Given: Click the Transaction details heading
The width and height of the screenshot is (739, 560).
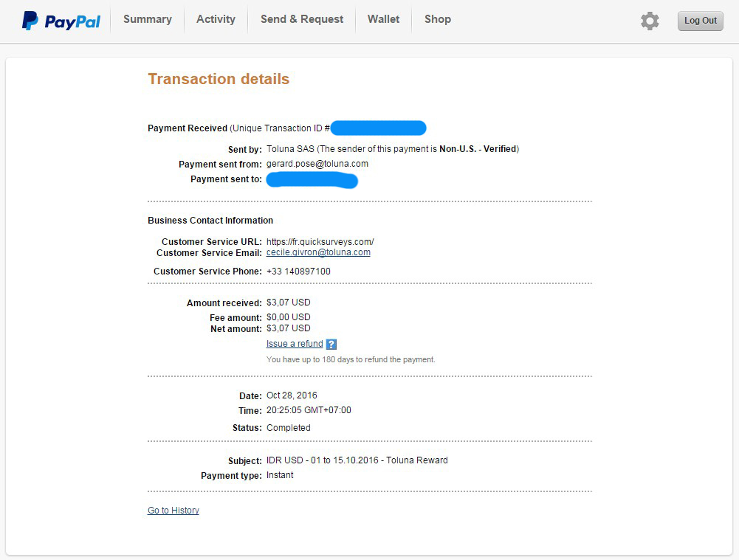Looking at the screenshot, I should tap(219, 79).
